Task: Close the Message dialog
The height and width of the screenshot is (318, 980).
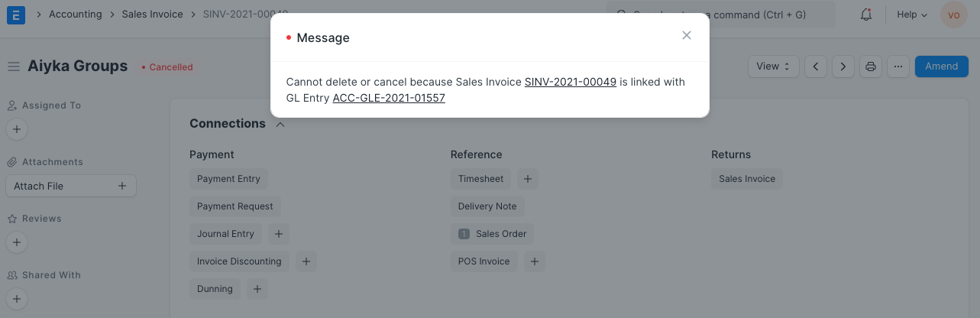Action: [x=687, y=35]
